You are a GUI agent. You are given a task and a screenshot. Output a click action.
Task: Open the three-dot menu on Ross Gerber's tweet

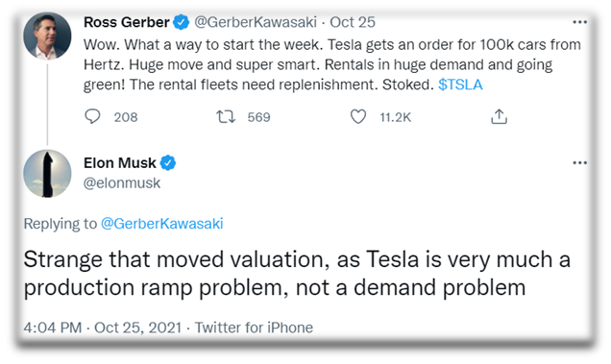tap(580, 22)
